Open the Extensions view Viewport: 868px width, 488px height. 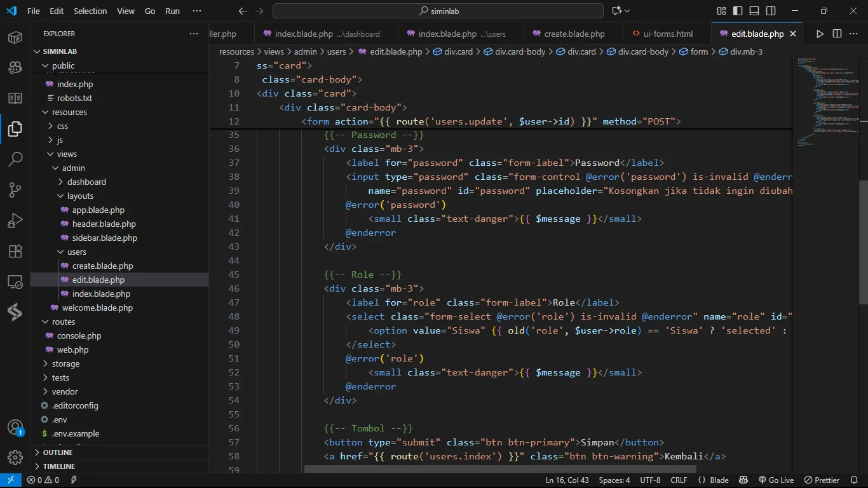click(15, 251)
